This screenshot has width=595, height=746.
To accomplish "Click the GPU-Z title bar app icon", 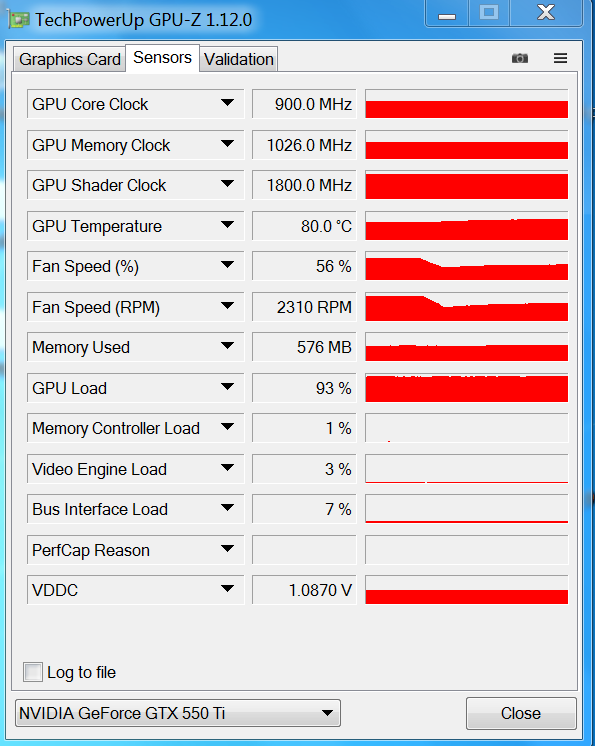I will (x=18, y=20).
